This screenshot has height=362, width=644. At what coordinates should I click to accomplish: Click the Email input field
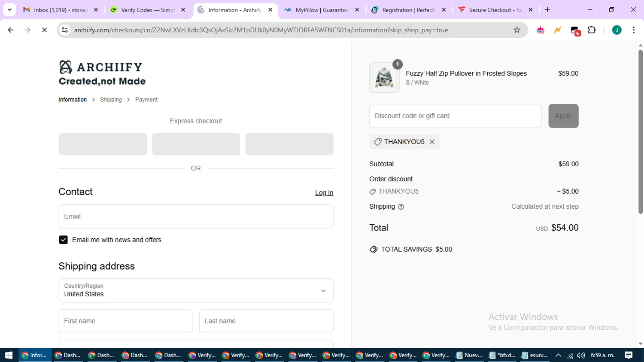pyautogui.click(x=196, y=216)
